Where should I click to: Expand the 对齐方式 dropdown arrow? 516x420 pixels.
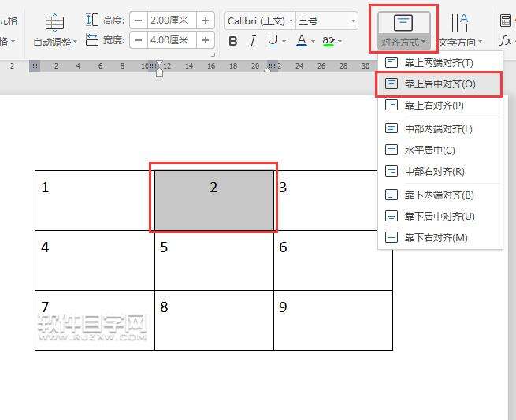(424, 42)
